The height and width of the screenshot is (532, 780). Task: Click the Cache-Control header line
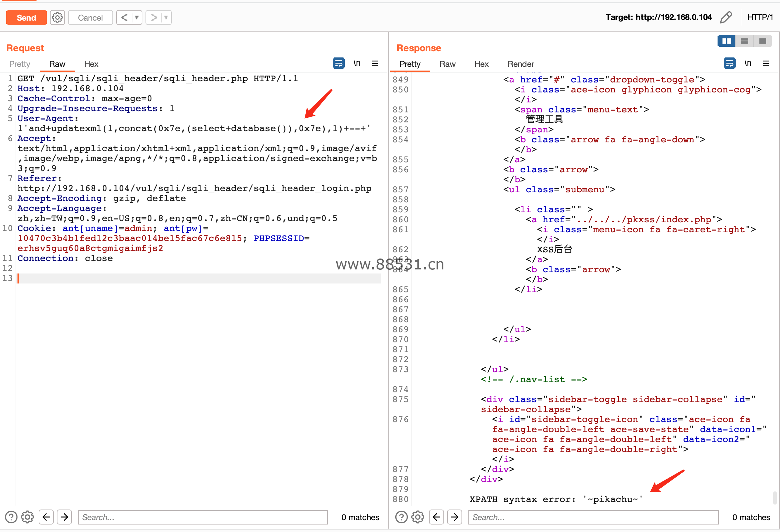[x=85, y=99]
